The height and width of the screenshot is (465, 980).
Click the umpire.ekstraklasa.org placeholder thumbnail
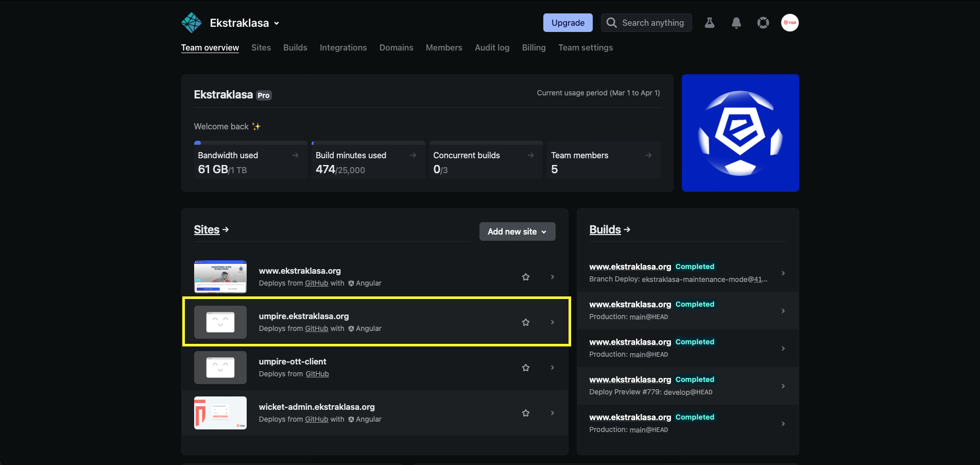(220, 322)
